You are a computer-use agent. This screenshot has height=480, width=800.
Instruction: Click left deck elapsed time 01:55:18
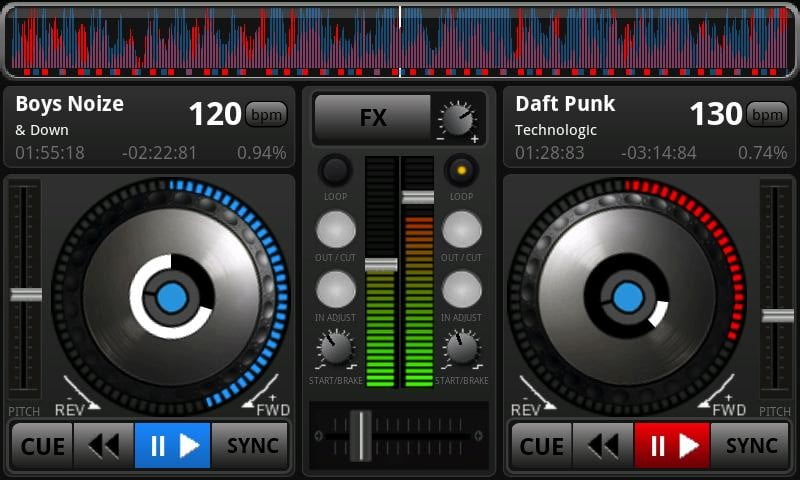coord(50,153)
